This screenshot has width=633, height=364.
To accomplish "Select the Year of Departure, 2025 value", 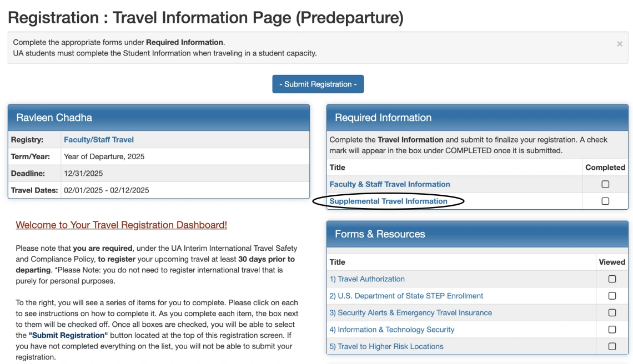I will tap(104, 156).
